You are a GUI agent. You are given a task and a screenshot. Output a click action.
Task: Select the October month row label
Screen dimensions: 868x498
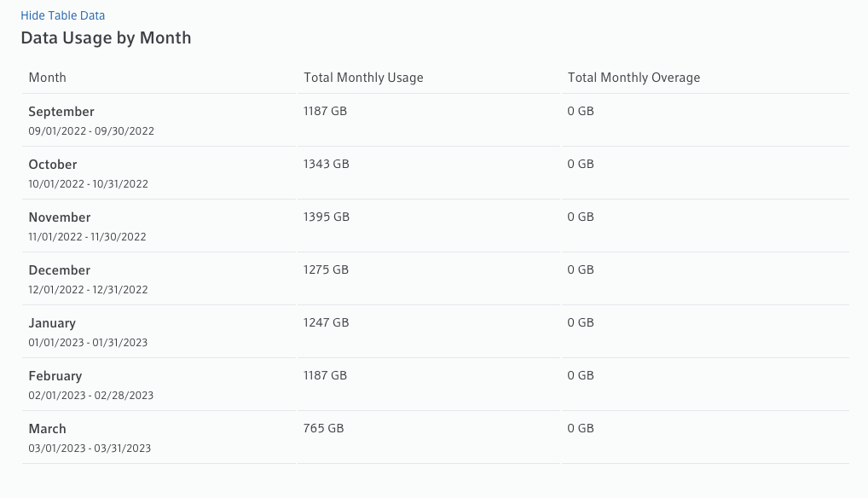pyautogui.click(x=53, y=165)
